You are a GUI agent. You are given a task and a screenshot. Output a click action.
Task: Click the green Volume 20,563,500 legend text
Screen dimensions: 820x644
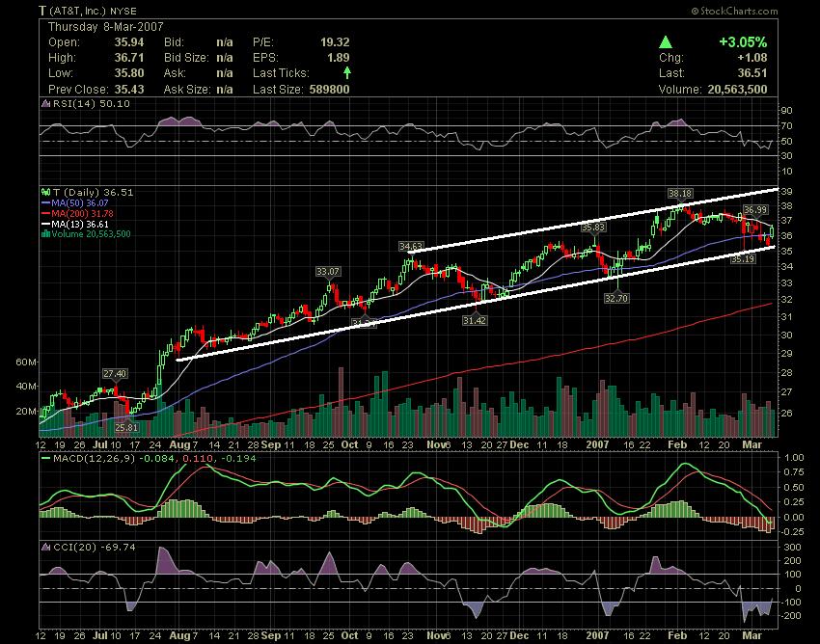[x=91, y=234]
